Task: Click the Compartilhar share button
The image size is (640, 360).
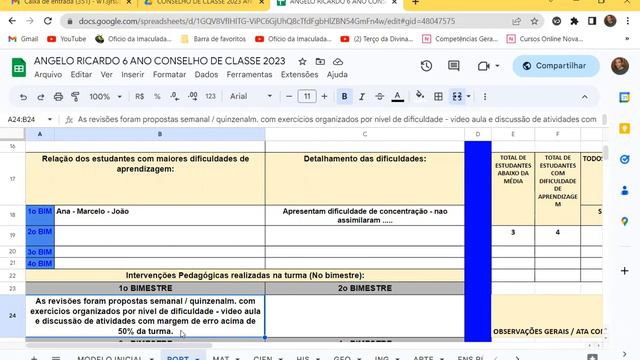Action: click(556, 66)
